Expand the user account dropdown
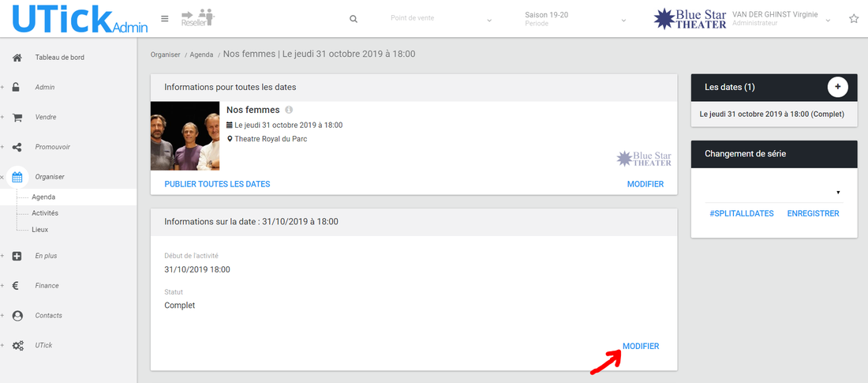Image resolution: width=868 pixels, height=383 pixels. point(828,21)
